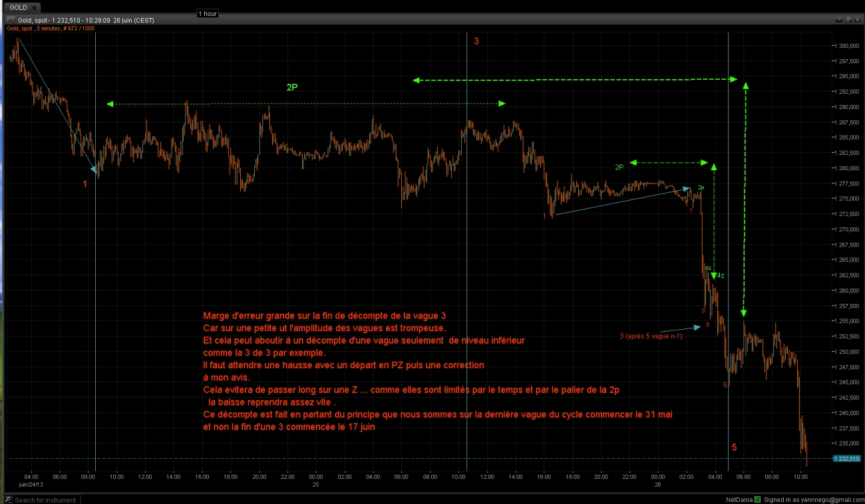Select the '3 (après 5 vague n-1)' annotation

(650, 336)
